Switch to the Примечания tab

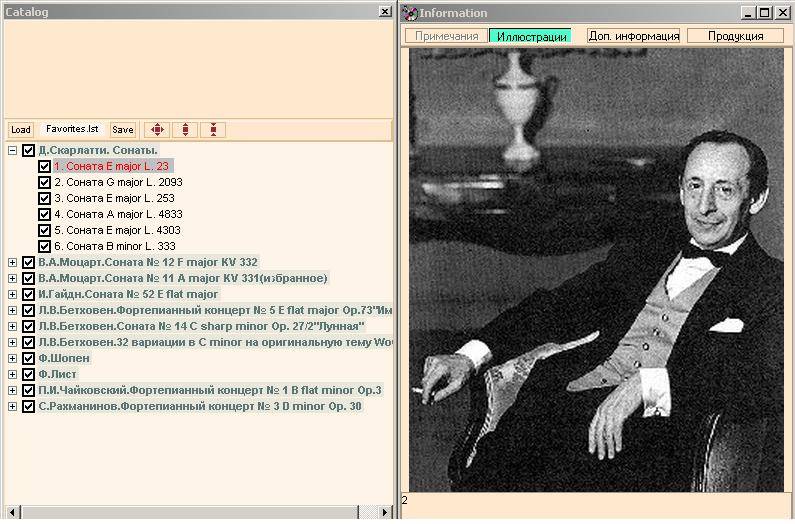click(446, 36)
